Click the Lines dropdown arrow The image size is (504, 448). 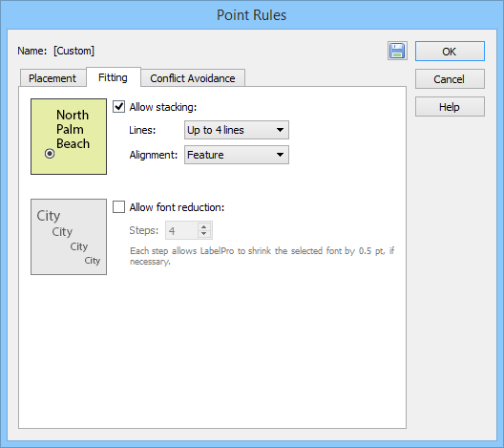point(280,130)
